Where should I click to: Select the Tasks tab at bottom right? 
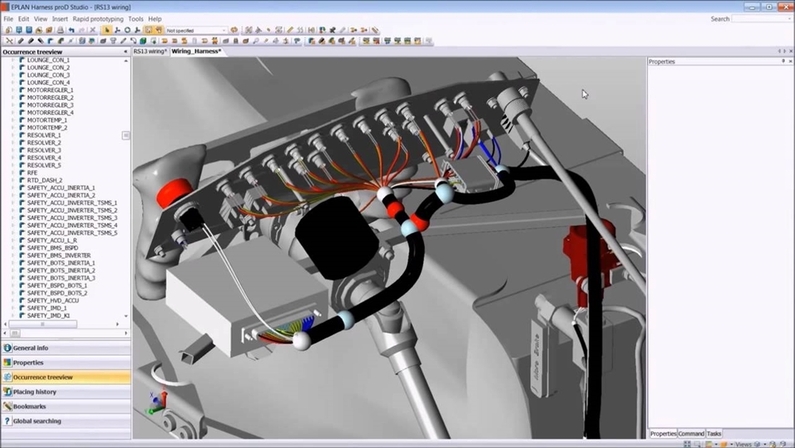pyautogui.click(x=714, y=434)
